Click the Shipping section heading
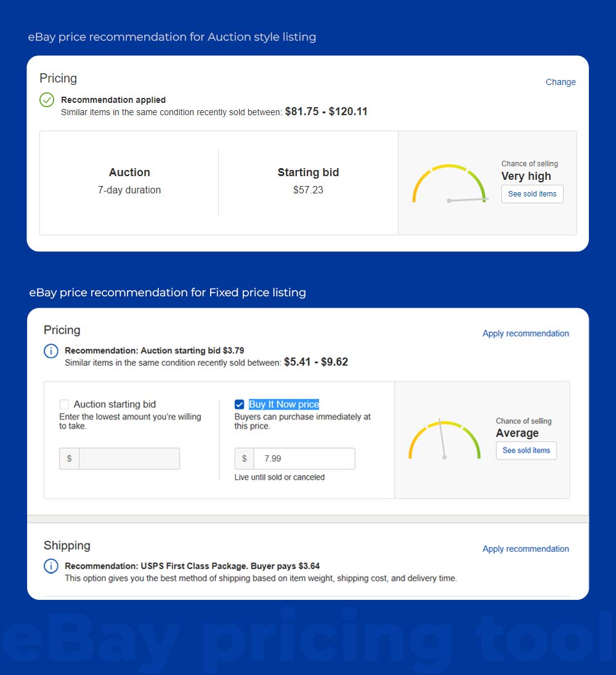616x675 pixels. pos(67,546)
